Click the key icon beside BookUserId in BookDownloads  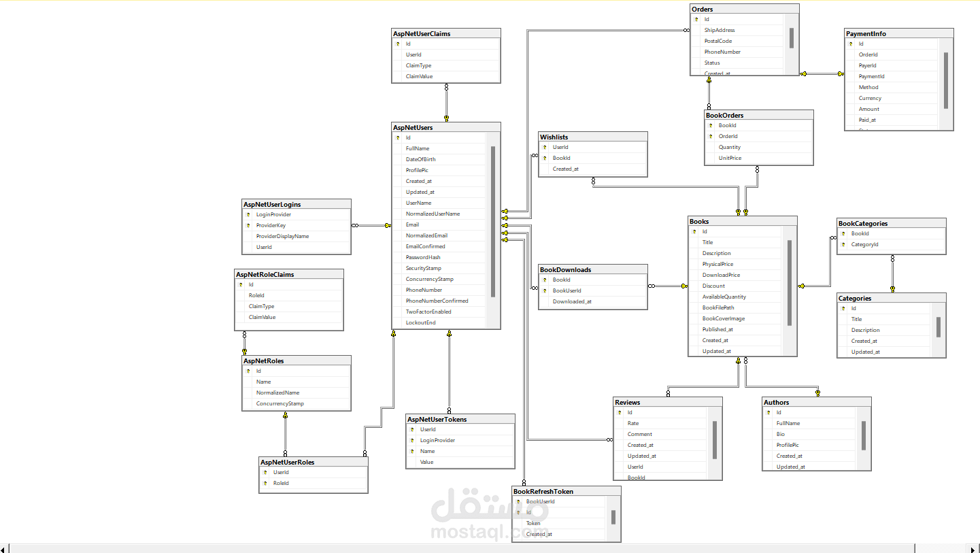pyautogui.click(x=544, y=290)
